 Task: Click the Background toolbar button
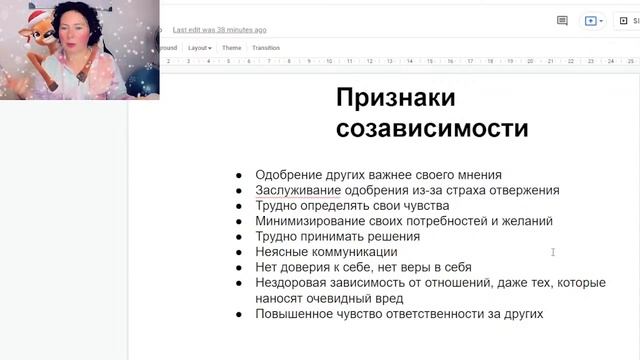169,48
